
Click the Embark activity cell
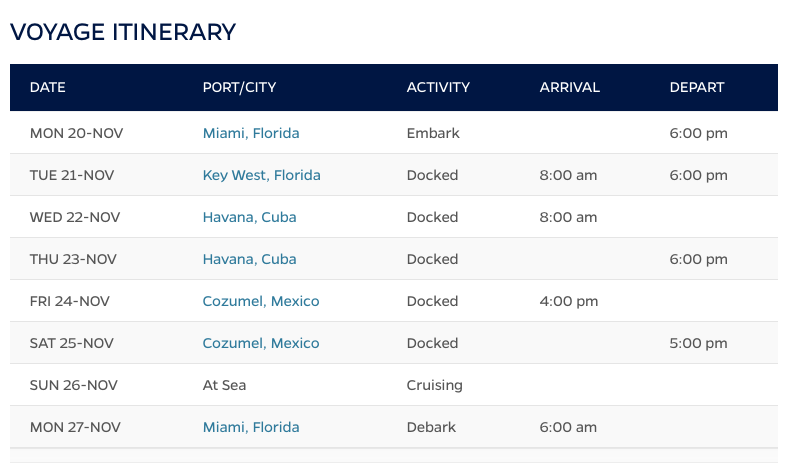click(433, 133)
